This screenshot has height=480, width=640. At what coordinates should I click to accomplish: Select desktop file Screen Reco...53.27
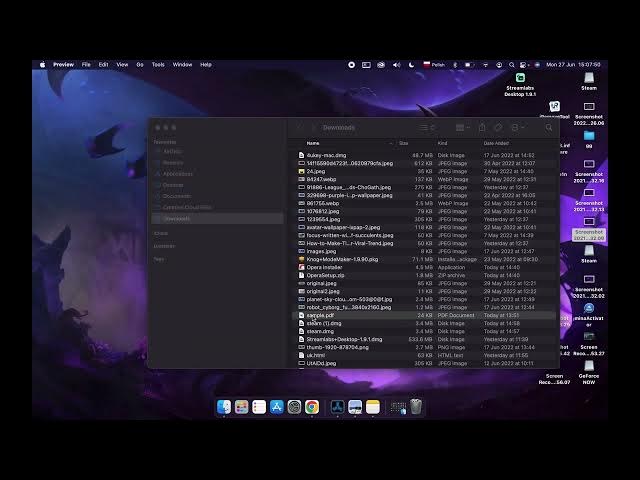click(x=589, y=344)
